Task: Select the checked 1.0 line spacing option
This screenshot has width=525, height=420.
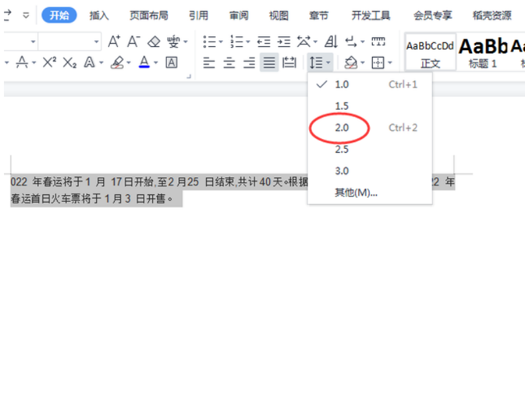Action: 342,84
